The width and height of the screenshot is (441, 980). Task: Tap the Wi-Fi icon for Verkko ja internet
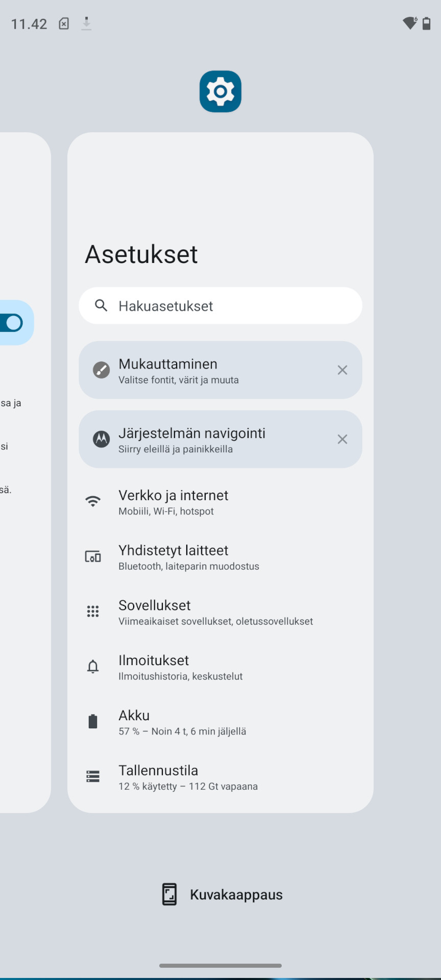click(93, 501)
